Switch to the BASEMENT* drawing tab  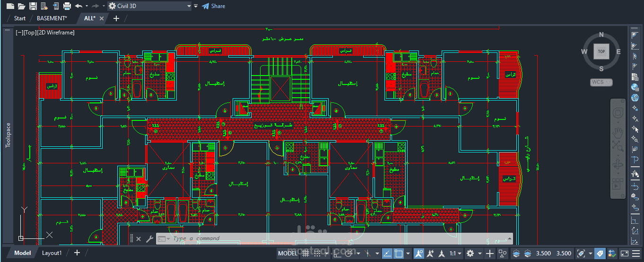point(52,18)
